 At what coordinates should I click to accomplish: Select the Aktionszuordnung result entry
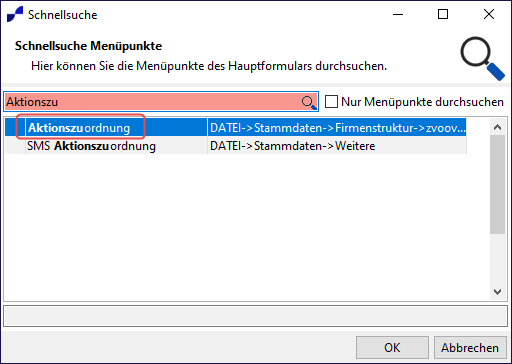(x=79, y=128)
